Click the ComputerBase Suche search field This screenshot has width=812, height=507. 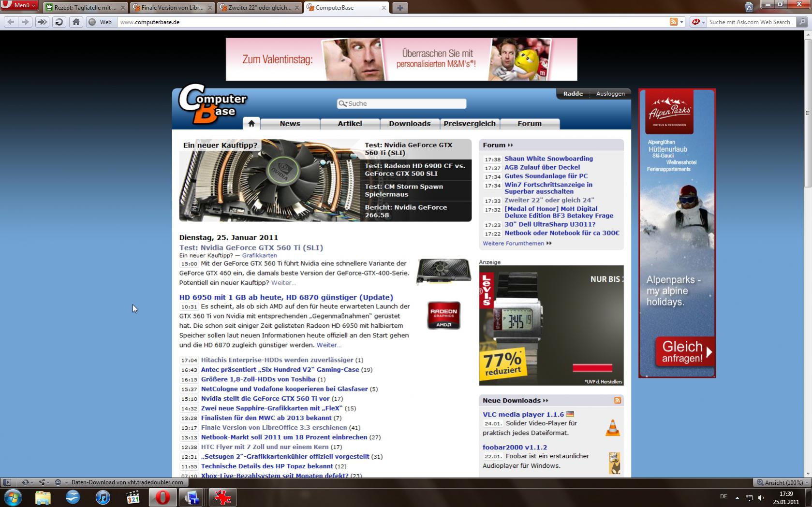401,103
